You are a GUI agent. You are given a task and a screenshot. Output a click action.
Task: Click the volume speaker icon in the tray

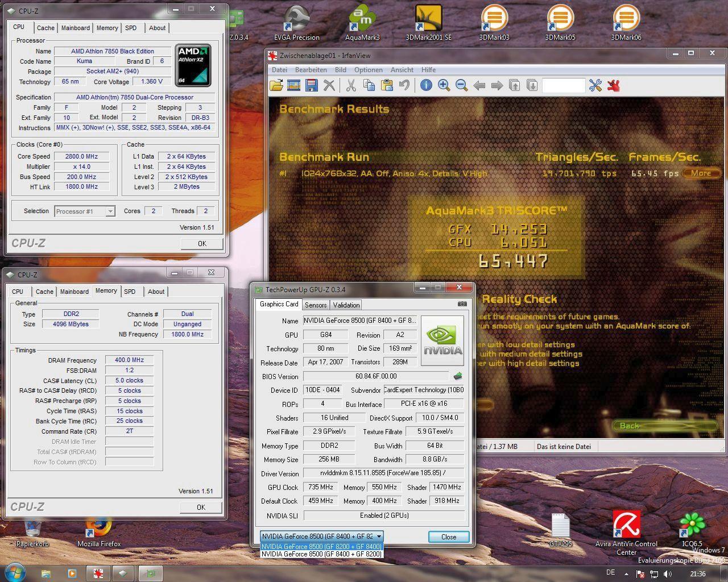point(667,574)
